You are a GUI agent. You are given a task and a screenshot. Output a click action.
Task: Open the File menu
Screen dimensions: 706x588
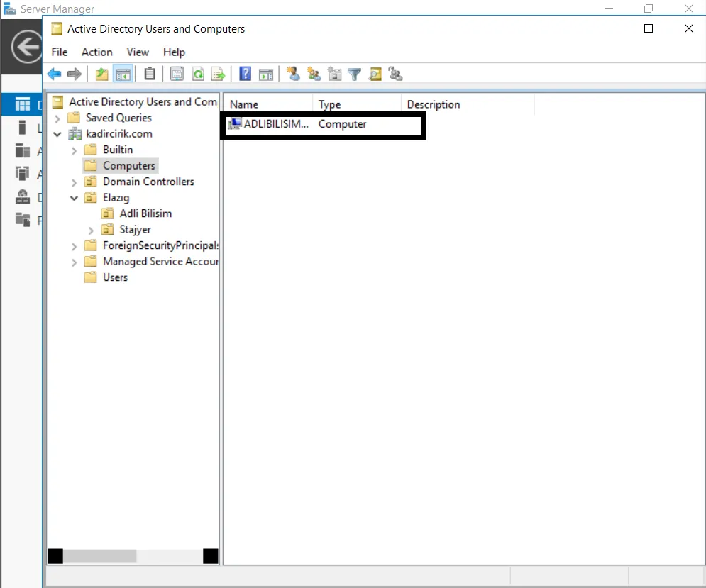pyautogui.click(x=60, y=52)
